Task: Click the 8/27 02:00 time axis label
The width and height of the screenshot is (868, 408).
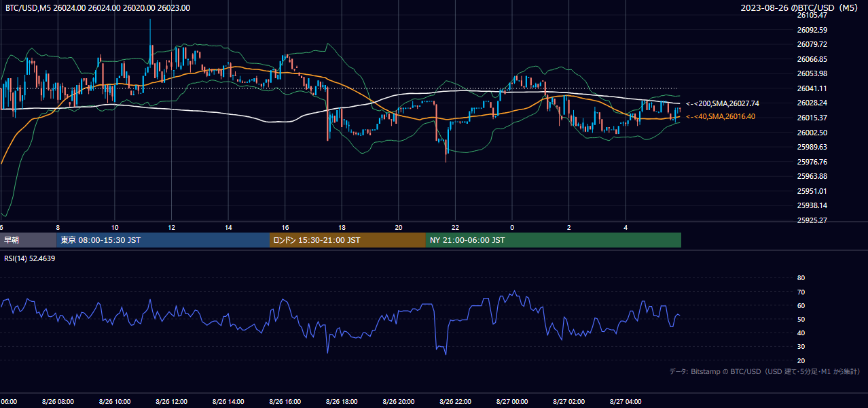Action: click(568, 402)
